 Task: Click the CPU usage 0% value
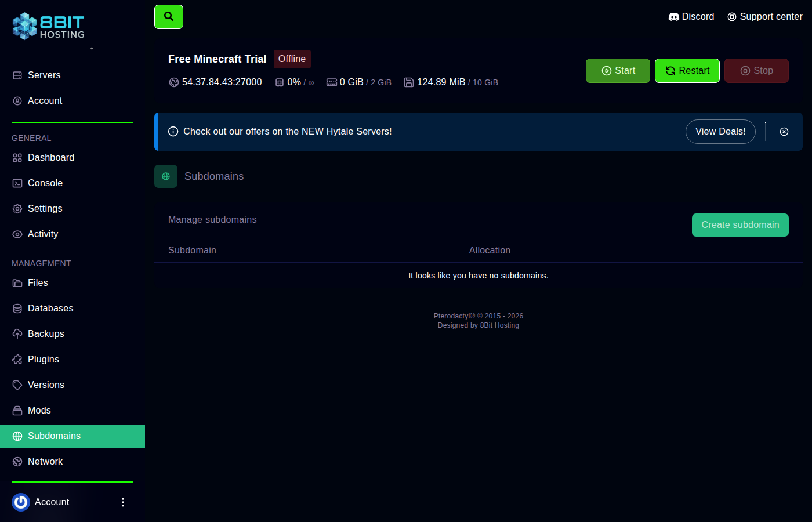coord(294,82)
